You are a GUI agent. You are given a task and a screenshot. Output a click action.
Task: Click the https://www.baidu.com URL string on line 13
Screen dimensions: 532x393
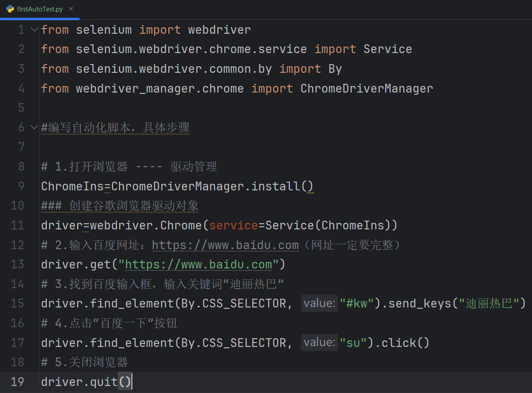pyautogui.click(x=199, y=264)
